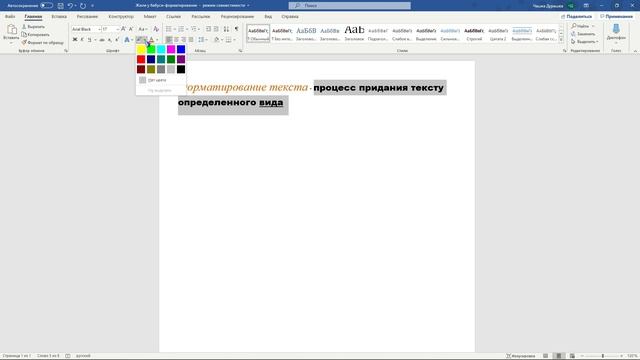
Task: Clear all formatting from the selection
Action: [156, 29]
